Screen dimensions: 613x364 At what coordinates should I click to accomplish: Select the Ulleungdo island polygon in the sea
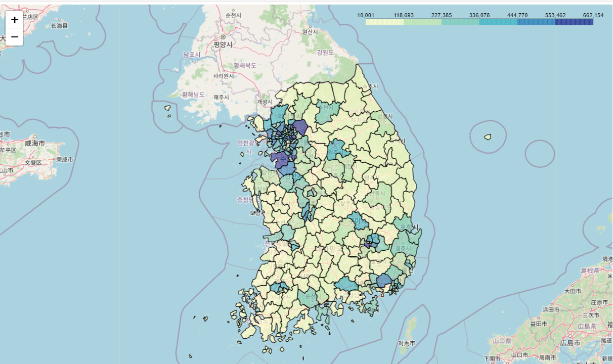click(488, 136)
